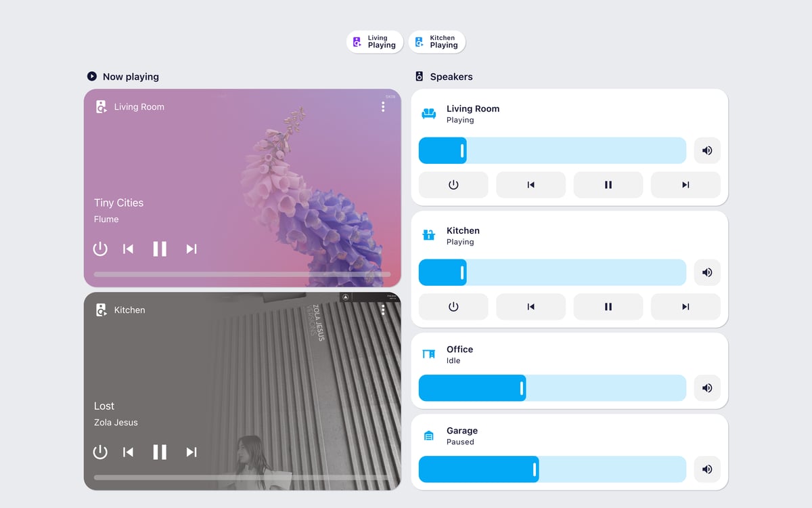Image resolution: width=812 pixels, height=508 pixels.
Task: Click the Speakers section heading
Action: [x=451, y=77]
